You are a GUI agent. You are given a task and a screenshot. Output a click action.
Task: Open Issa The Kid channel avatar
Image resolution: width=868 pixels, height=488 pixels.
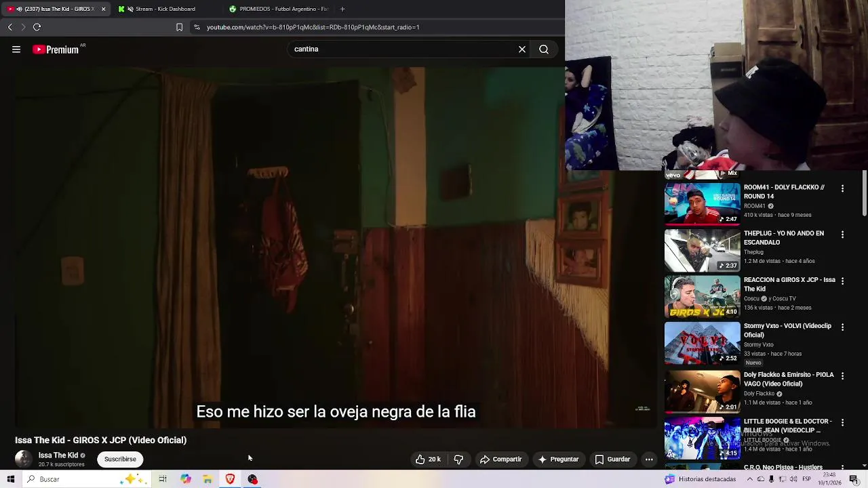[24, 460]
